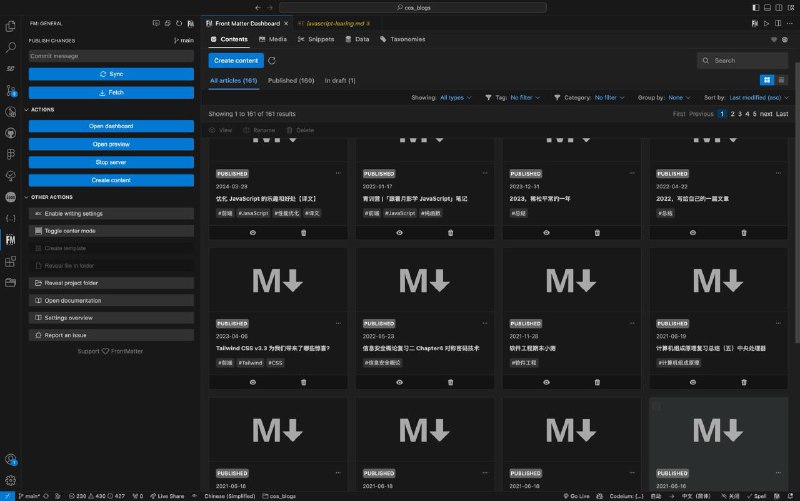
Task: Preview the Tailwind CSS v3.3 article with eye icon
Action: (252, 382)
